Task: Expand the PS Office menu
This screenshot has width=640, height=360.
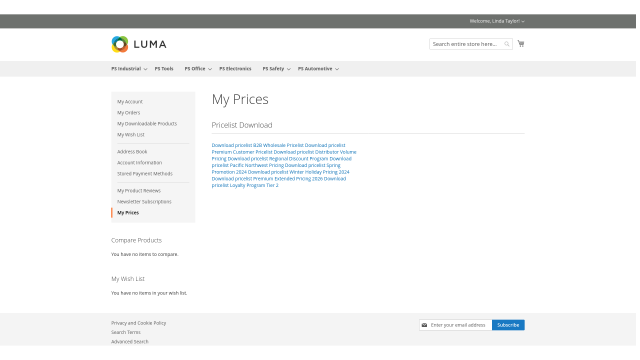Action: (x=198, y=69)
